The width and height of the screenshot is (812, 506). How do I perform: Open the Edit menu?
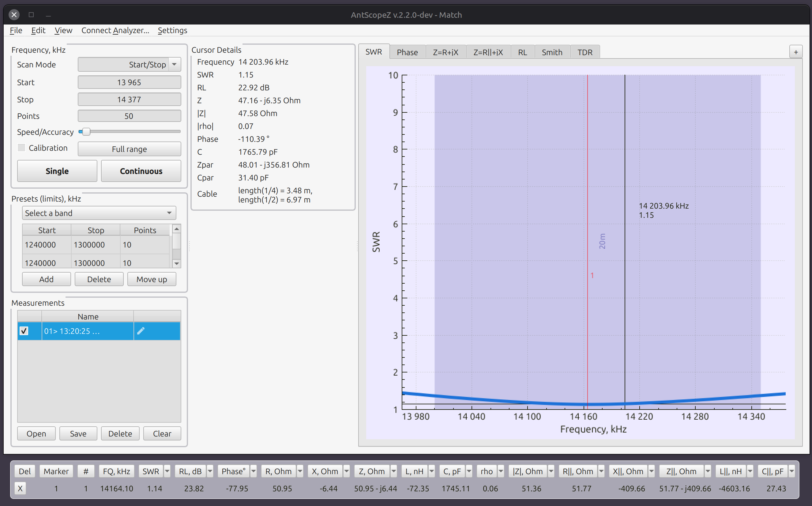(39, 30)
